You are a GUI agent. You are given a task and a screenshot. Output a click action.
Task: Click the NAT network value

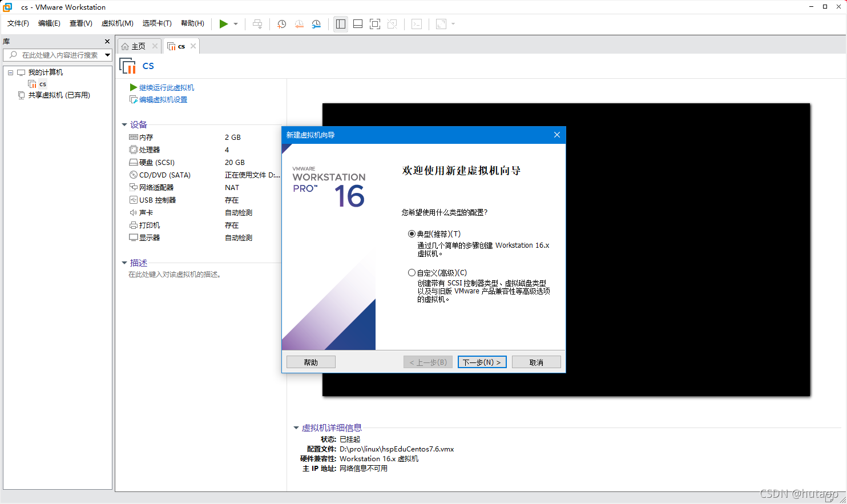pos(232,188)
